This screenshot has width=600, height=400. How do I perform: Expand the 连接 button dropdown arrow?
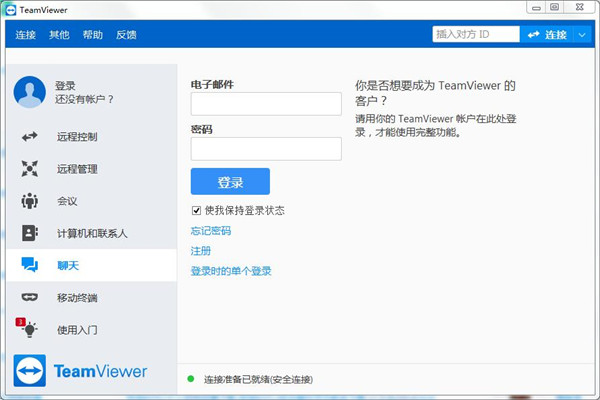[x=582, y=35]
